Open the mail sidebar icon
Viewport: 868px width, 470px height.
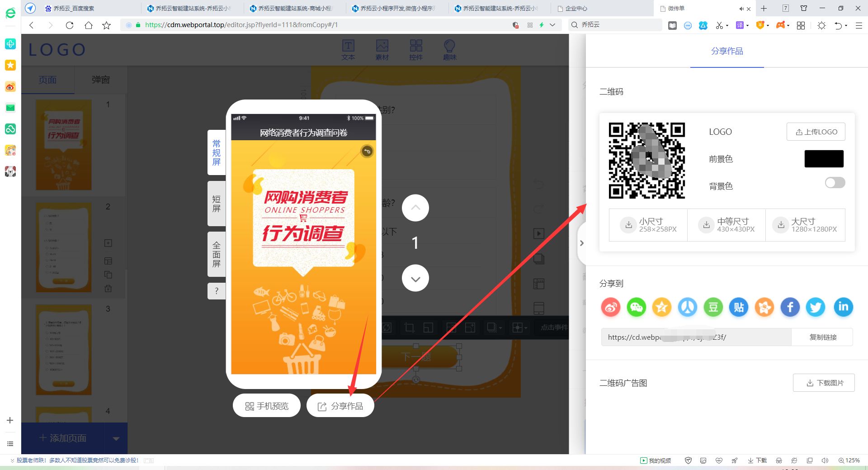click(10, 108)
